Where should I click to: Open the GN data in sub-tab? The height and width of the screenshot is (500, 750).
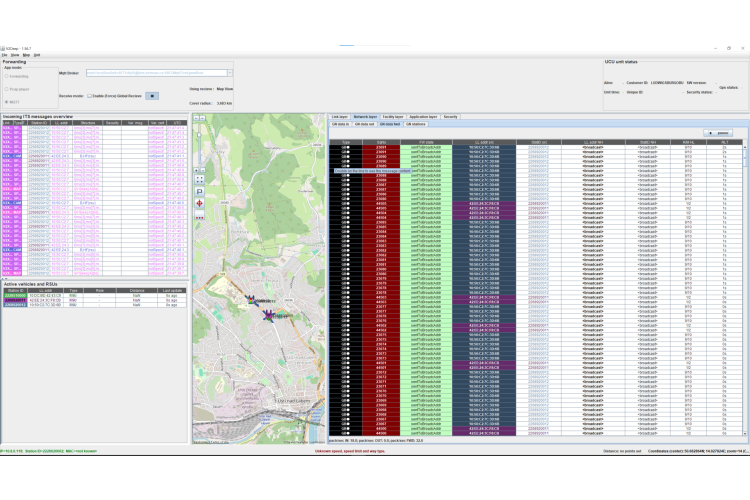(341, 124)
